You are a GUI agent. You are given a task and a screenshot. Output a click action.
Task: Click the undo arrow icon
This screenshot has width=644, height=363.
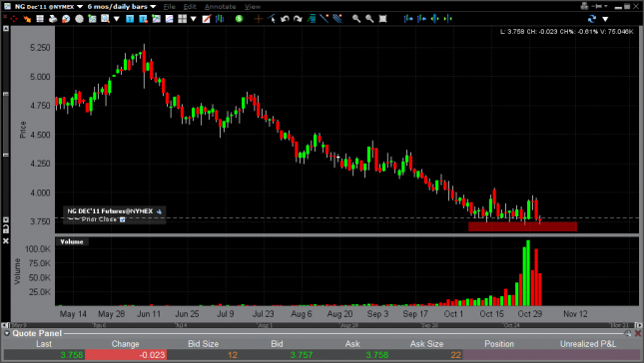coord(285,19)
